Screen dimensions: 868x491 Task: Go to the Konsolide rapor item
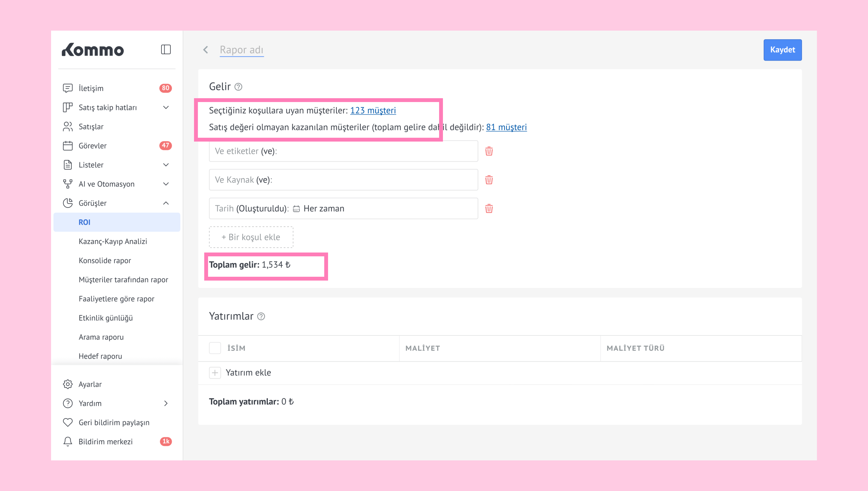tap(105, 261)
